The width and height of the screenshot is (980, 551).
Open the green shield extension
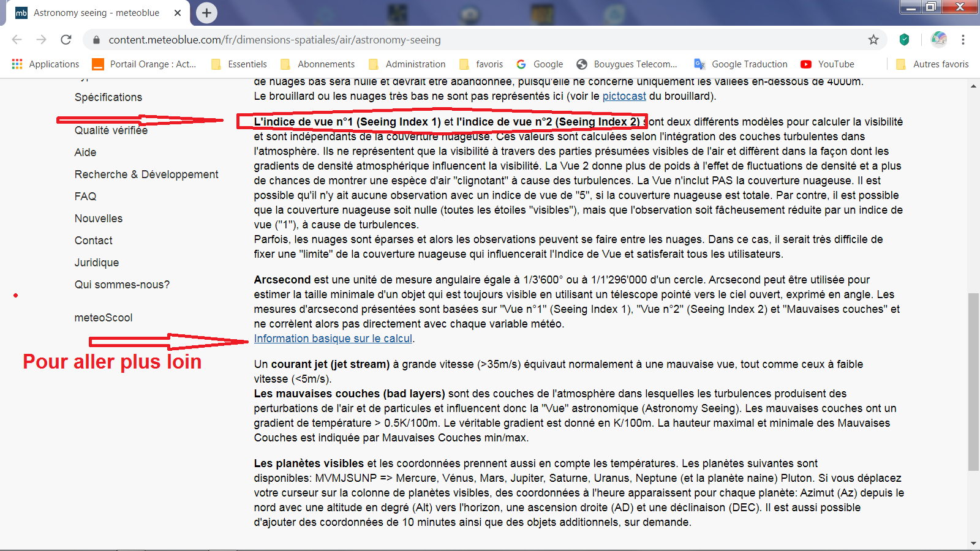[x=904, y=40]
